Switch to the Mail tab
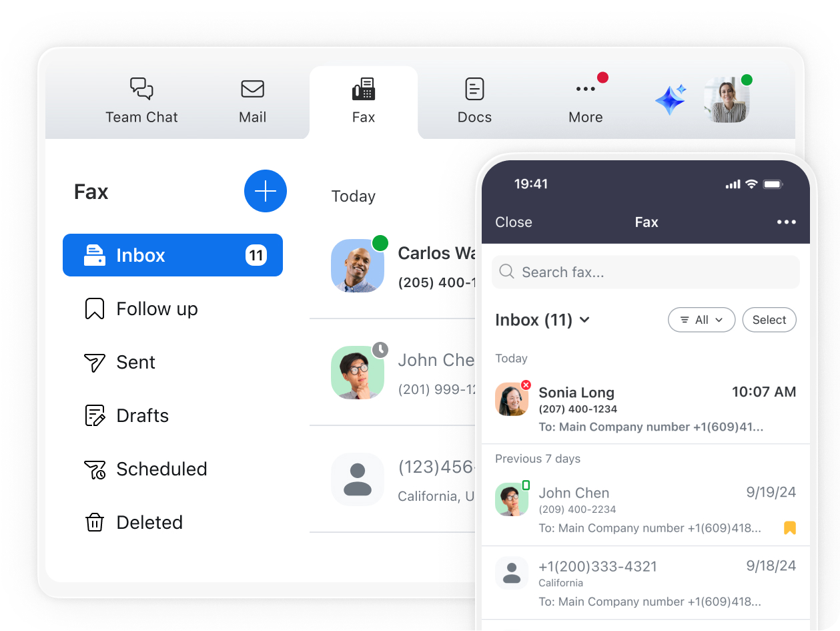This screenshot has width=840, height=631. 252,100
